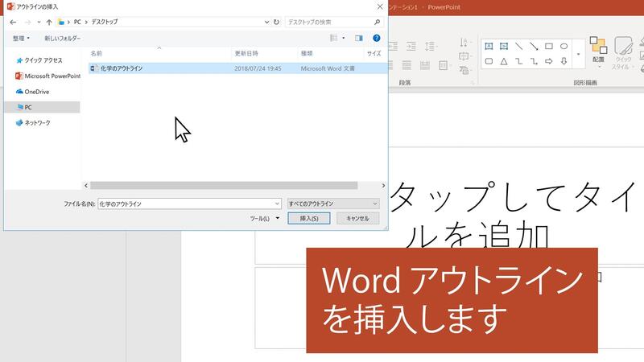Click the forward navigation arrow in dialog
Screen dimensions: 644x362
pos(27,23)
